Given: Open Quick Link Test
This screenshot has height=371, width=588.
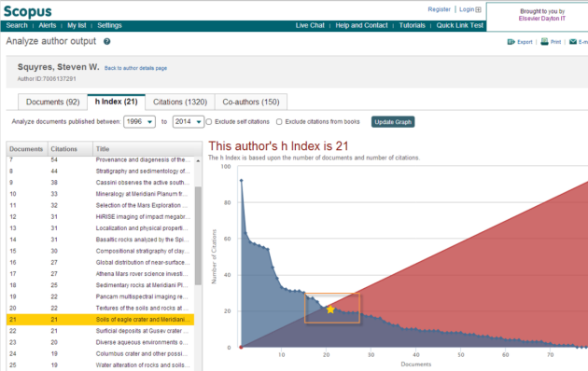Looking at the screenshot, I should click(460, 25).
